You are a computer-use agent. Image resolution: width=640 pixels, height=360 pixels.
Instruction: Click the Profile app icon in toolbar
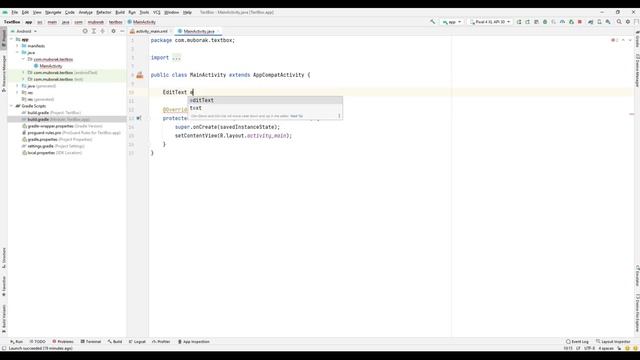tap(562, 22)
